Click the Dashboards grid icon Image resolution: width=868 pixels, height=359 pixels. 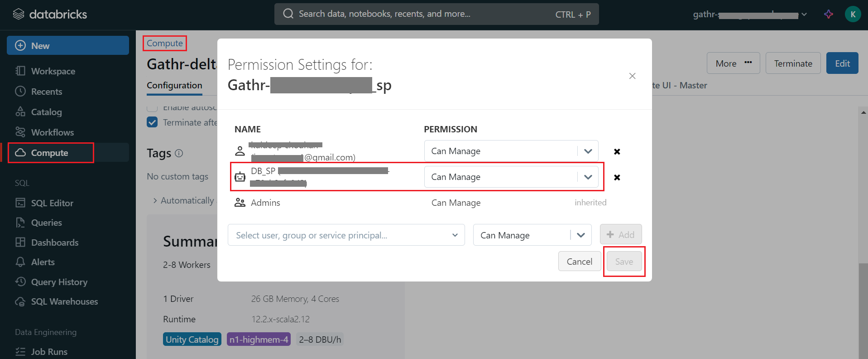[20, 242]
